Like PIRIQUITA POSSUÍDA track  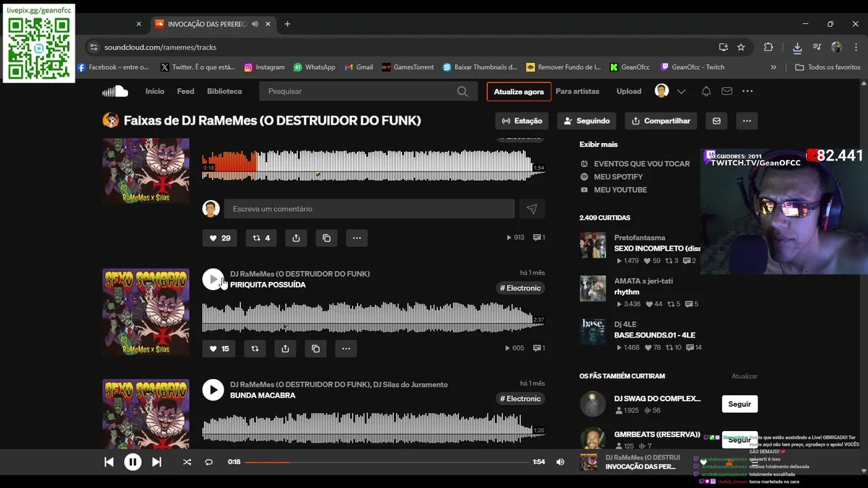point(219,348)
